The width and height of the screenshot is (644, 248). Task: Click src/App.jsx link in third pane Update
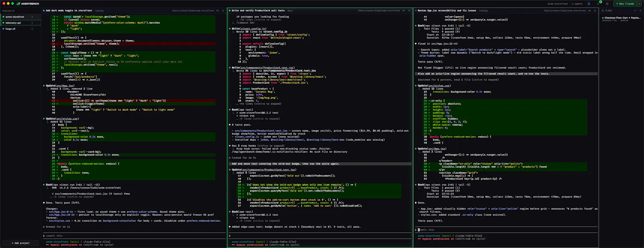[437, 149]
